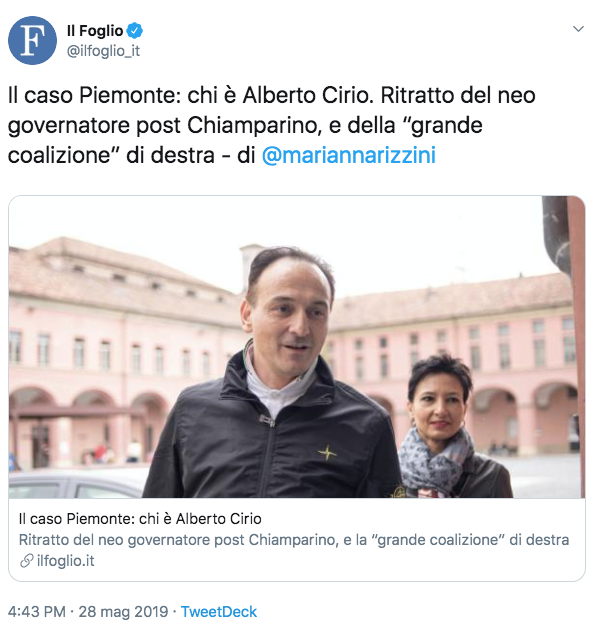Visit the @ilfoglio_it handle
The image size is (594, 633).
tap(103, 51)
